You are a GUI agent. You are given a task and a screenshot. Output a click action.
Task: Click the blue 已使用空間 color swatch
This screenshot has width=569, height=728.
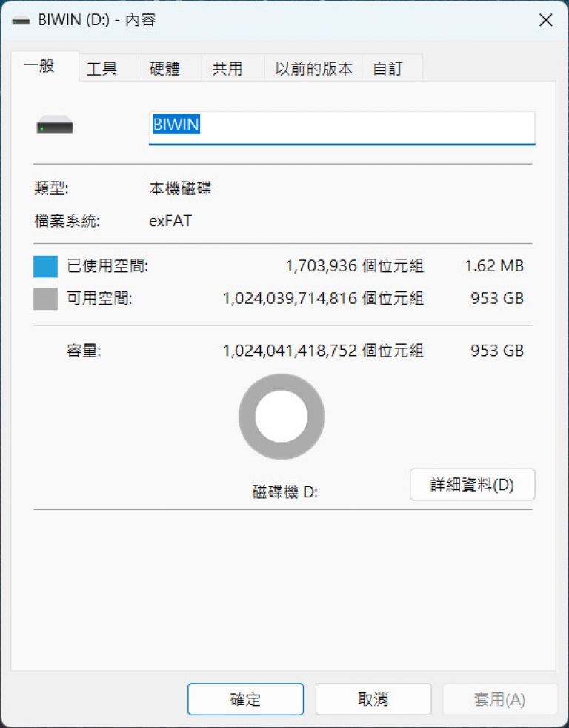pyautogui.click(x=45, y=266)
